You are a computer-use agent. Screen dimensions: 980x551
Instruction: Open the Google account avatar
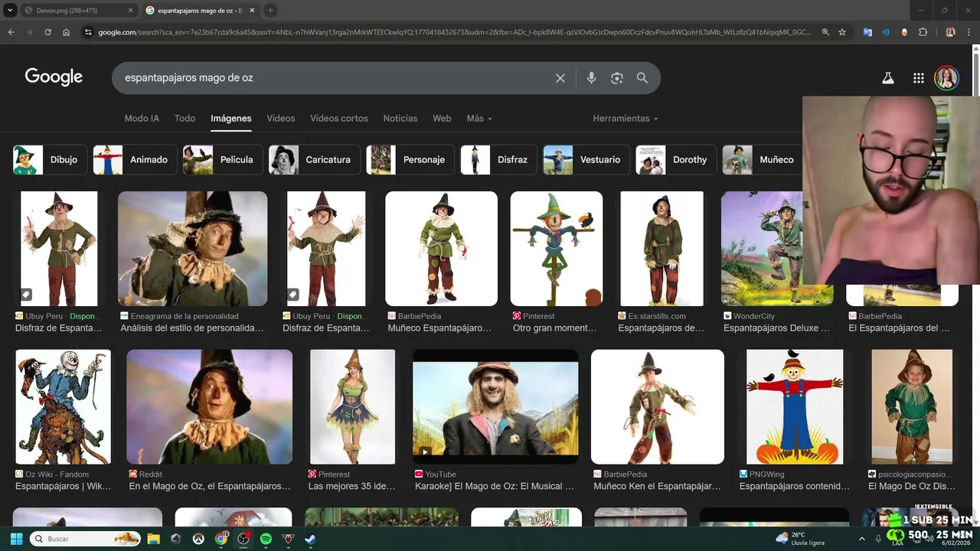click(946, 78)
